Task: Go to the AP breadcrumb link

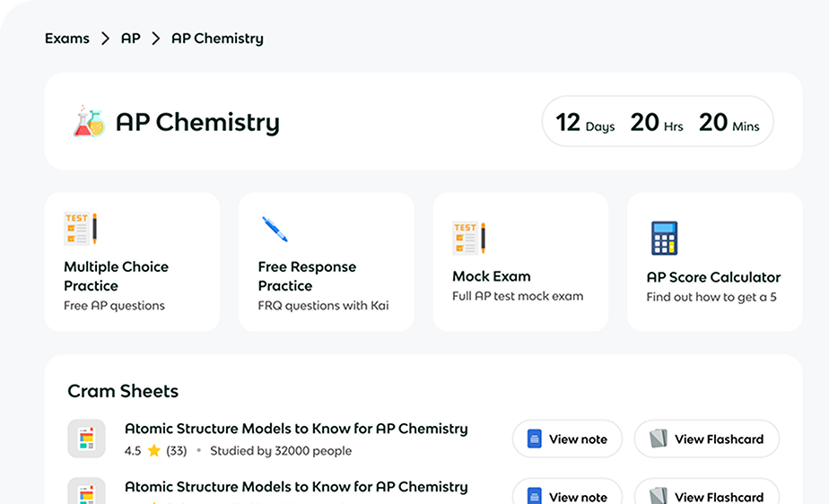Action: click(131, 39)
